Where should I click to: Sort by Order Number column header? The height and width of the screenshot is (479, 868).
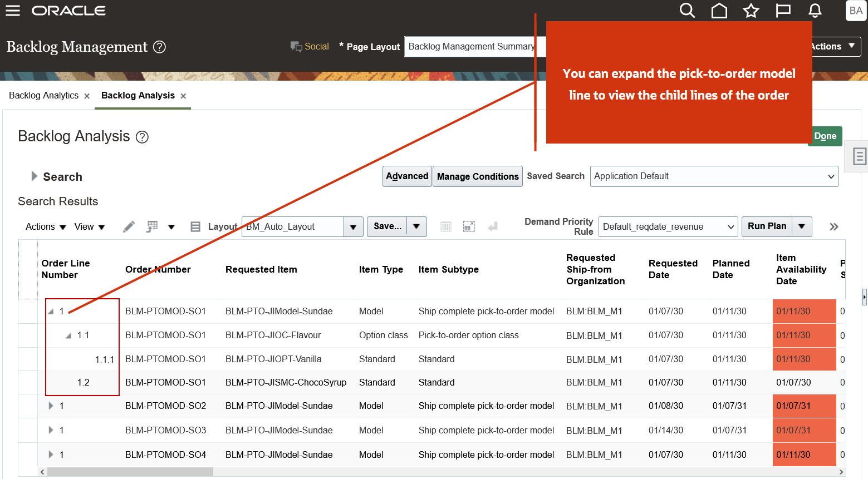point(158,269)
